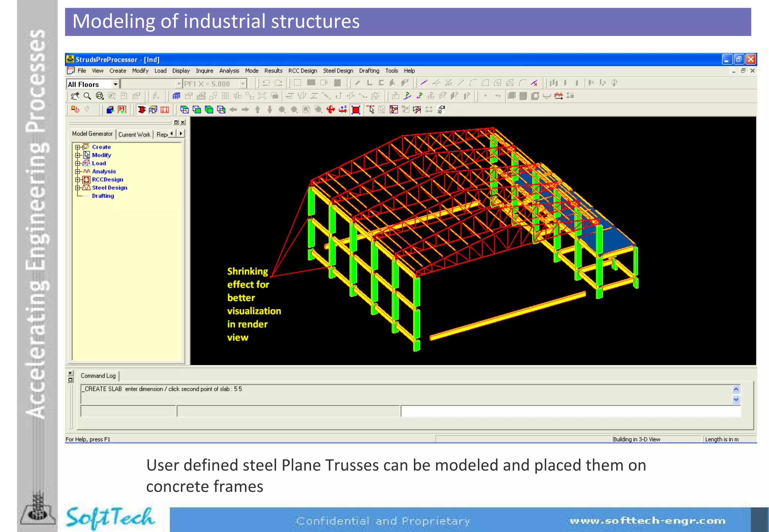
Task: Click the red downward load arrows icon
Action: click(165, 110)
